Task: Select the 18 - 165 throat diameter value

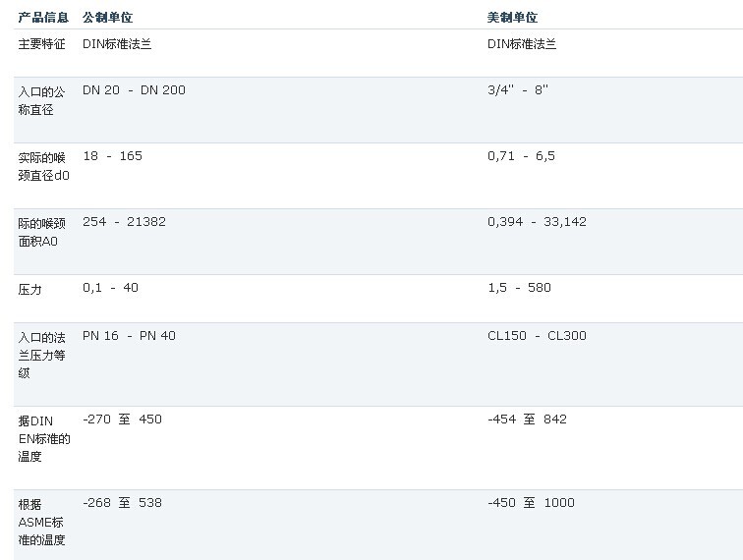Action: point(112,156)
